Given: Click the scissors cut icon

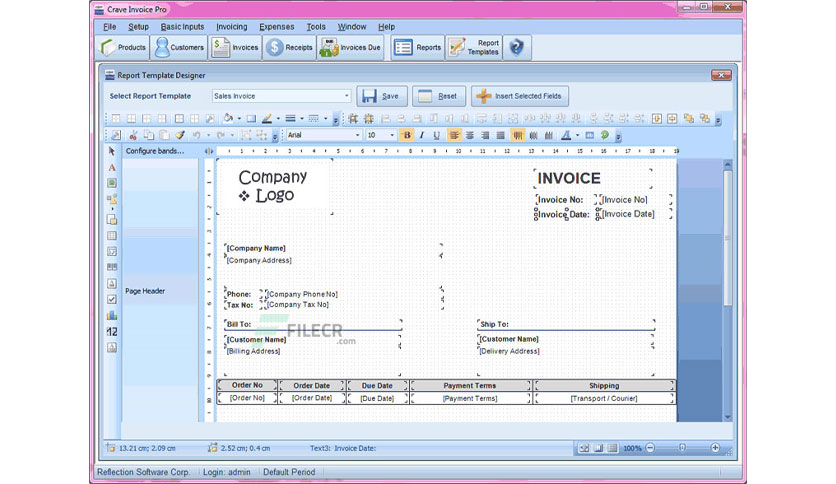Looking at the screenshot, I should (x=133, y=135).
